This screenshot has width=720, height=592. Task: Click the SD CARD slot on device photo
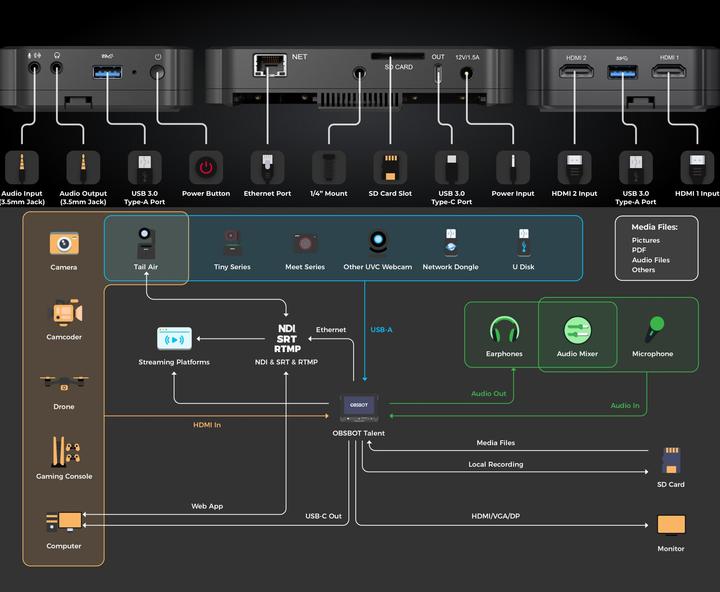pos(398,56)
